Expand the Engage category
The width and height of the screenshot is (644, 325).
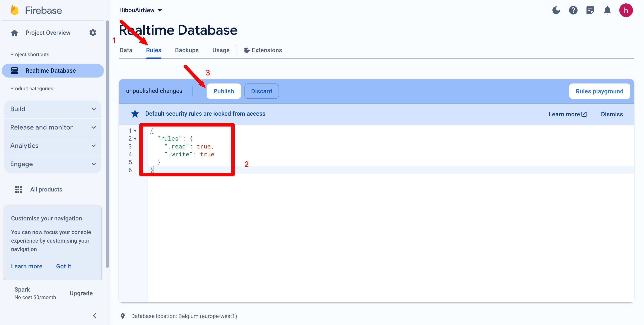click(x=53, y=164)
